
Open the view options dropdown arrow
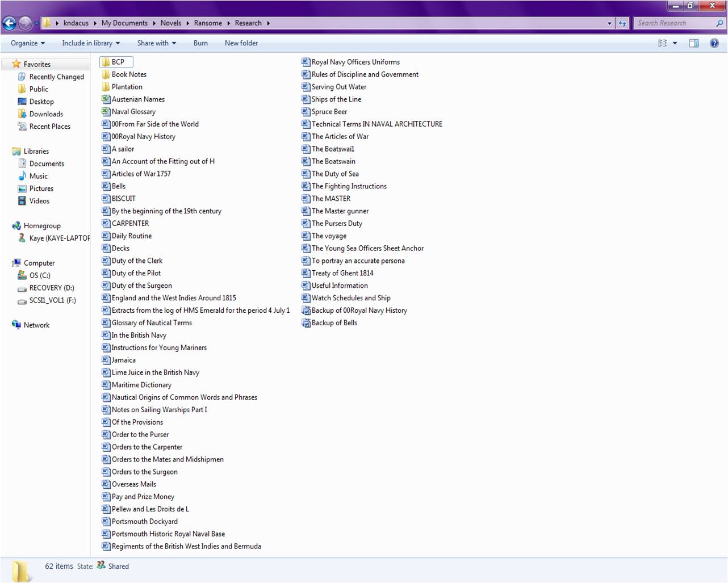click(x=675, y=43)
